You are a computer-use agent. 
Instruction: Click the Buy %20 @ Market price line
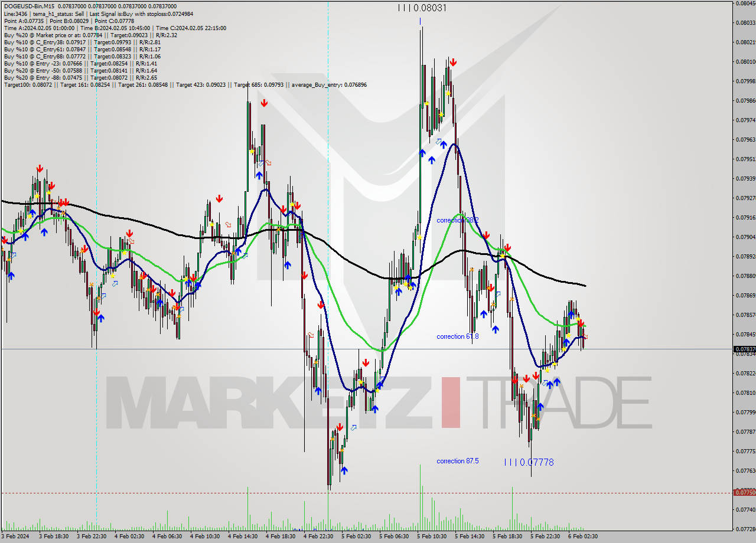pos(90,35)
